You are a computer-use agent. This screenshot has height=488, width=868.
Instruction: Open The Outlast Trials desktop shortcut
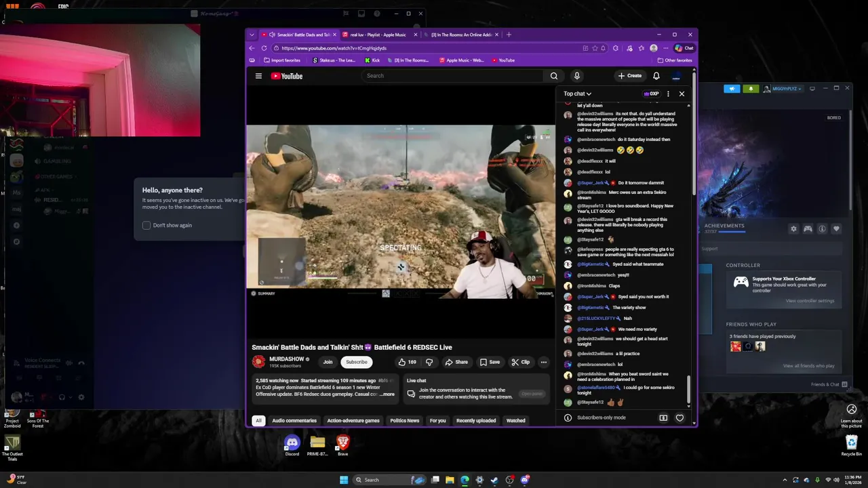click(x=12, y=447)
